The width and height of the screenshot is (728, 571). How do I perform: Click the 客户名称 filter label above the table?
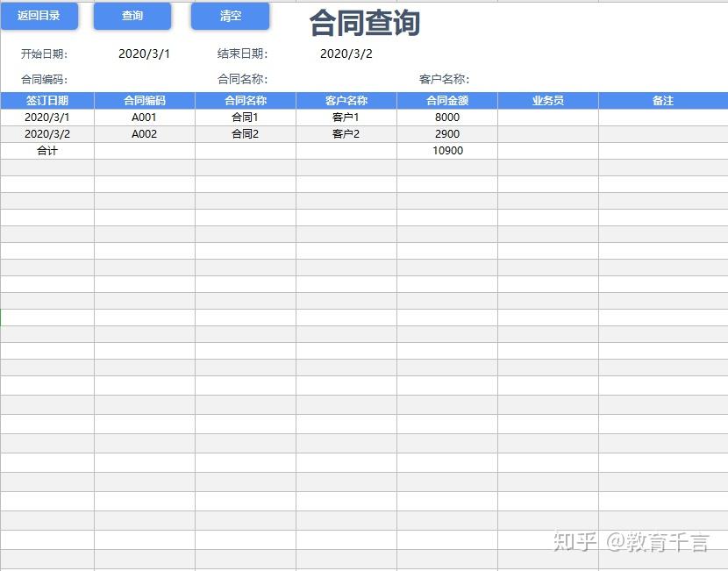tap(445, 80)
